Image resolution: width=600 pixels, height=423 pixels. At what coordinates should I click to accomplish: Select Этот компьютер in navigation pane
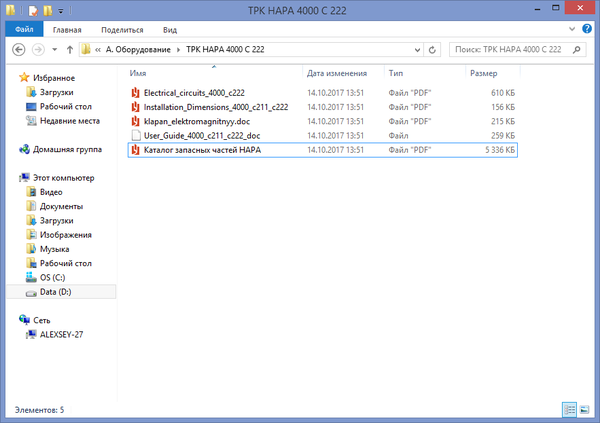point(63,178)
